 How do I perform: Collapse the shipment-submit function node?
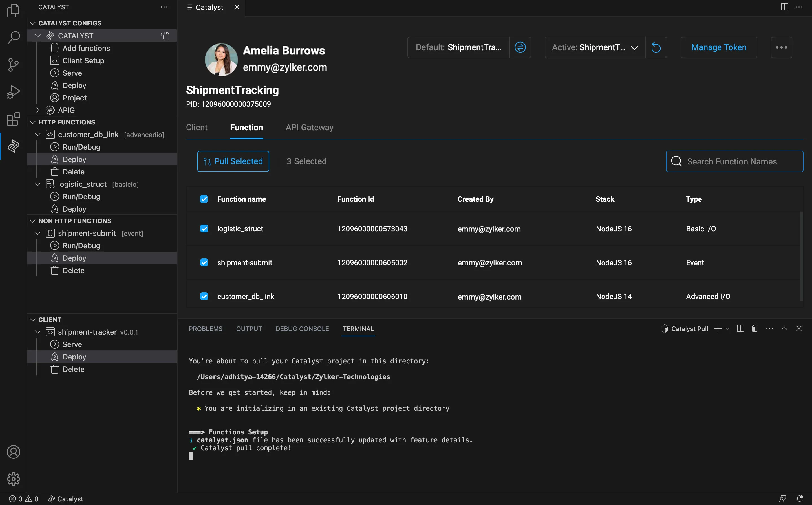point(38,233)
